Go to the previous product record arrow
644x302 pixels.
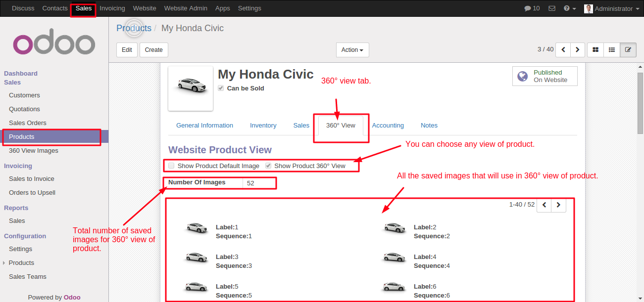[x=563, y=50]
